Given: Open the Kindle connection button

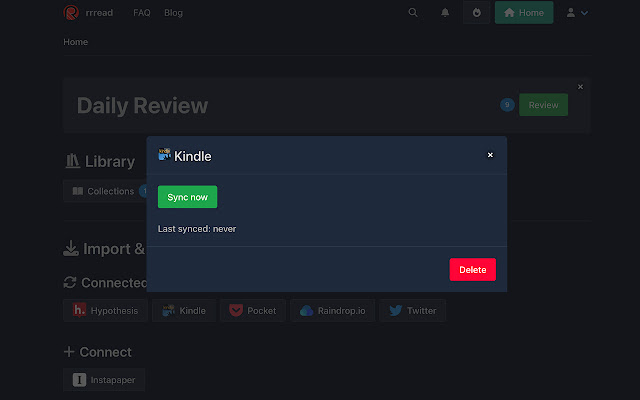Looking at the screenshot, I should pyautogui.click(x=184, y=311).
